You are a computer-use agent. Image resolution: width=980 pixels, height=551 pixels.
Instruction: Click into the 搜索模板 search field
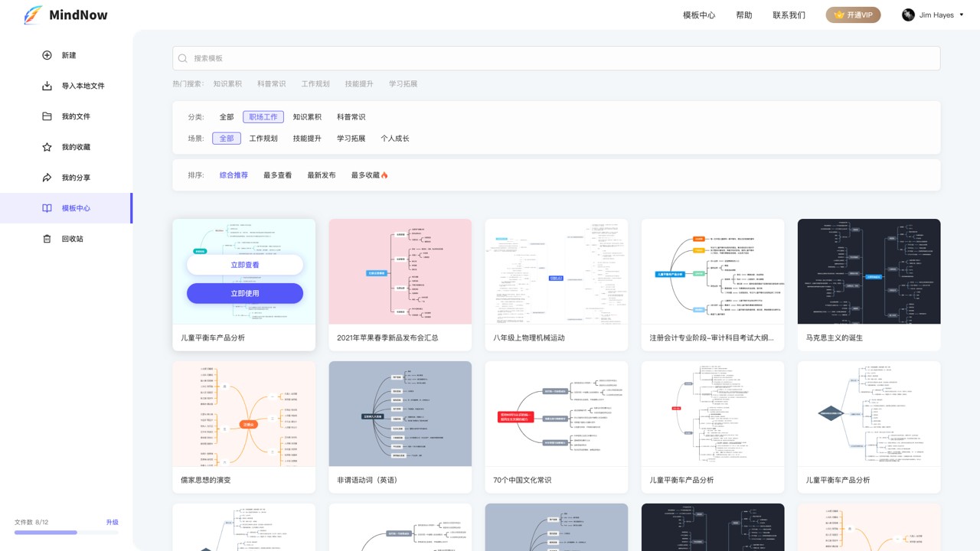pyautogui.click(x=557, y=58)
